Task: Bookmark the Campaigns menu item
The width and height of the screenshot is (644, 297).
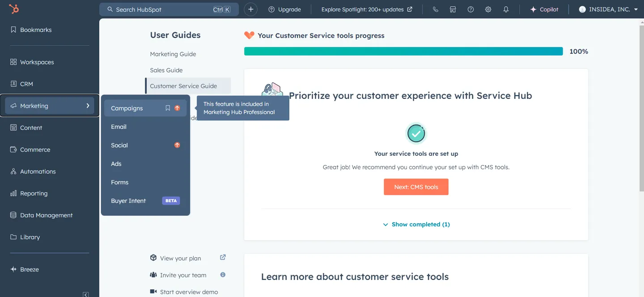Action: (x=168, y=108)
